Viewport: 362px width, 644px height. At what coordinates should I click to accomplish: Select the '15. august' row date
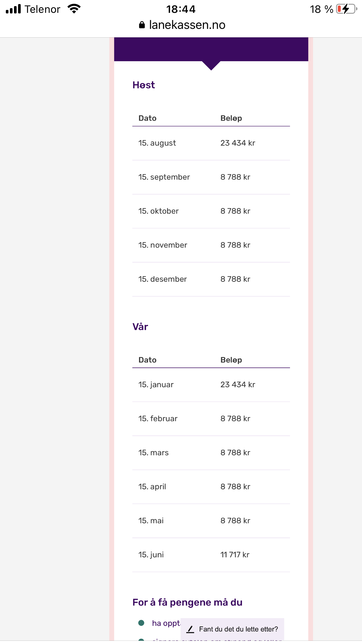[157, 143]
